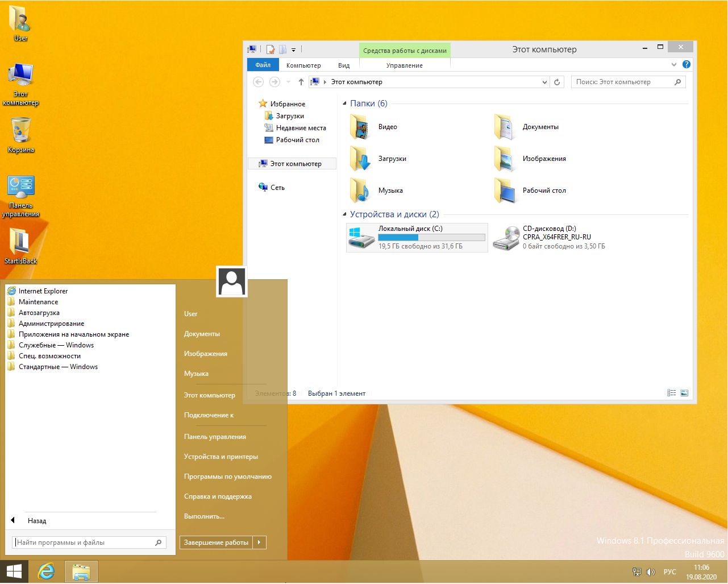Open the Видео folder icon
Viewport: 728px width, 584px height.
360,127
